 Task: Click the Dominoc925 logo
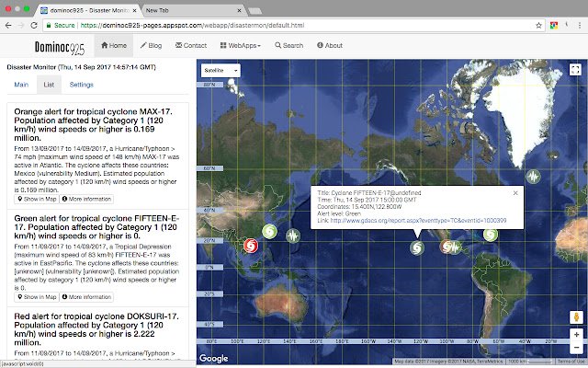tap(60, 48)
